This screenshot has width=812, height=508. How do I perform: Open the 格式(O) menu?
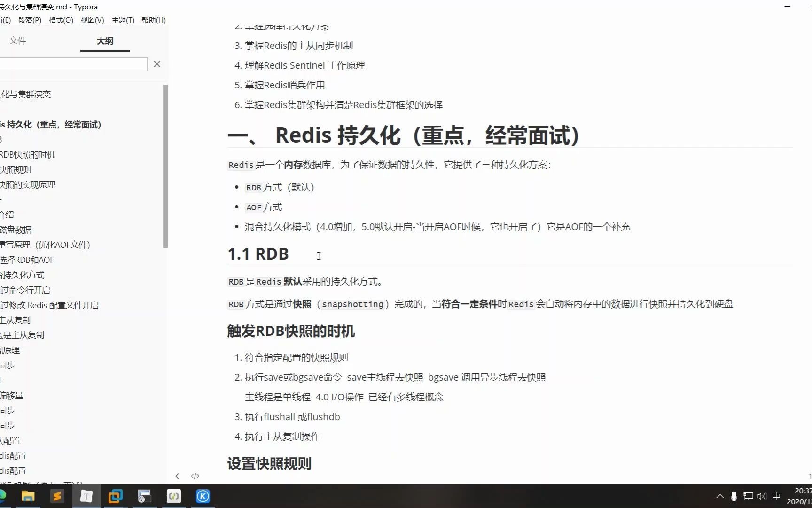click(x=61, y=20)
